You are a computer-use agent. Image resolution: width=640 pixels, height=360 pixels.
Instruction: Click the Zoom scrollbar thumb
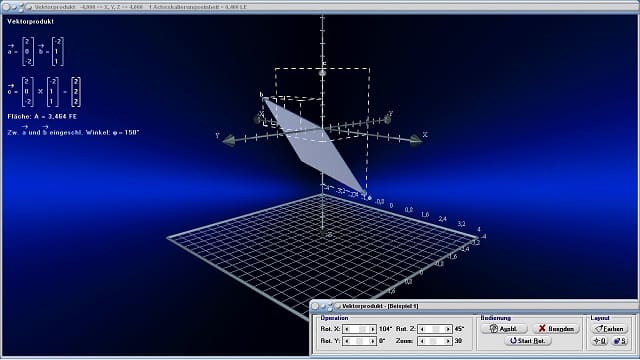433,341
